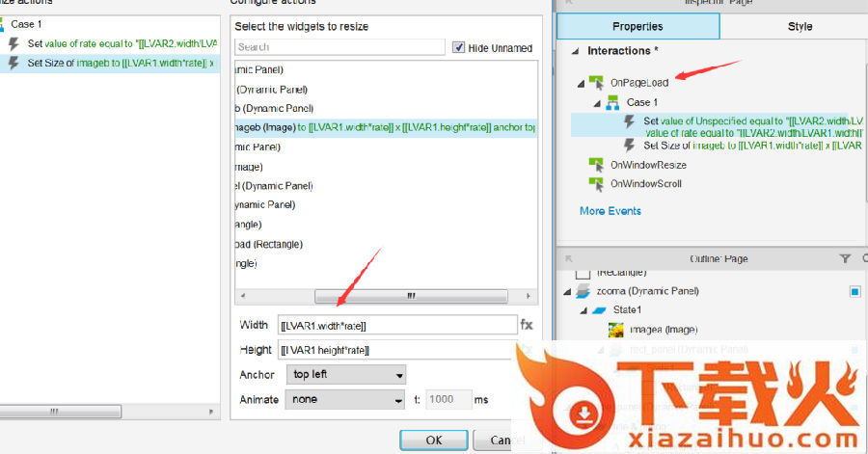This screenshot has width=868, height=454.
Task: Click the OnPageLoad event icon
Action: pos(597,83)
